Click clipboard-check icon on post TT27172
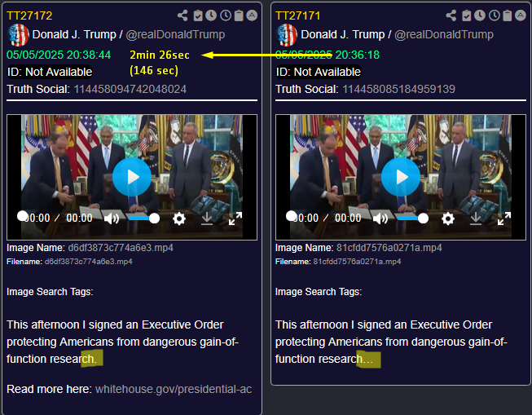The width and height of the screenshot is (532, 415). click(x=198, y=15)
